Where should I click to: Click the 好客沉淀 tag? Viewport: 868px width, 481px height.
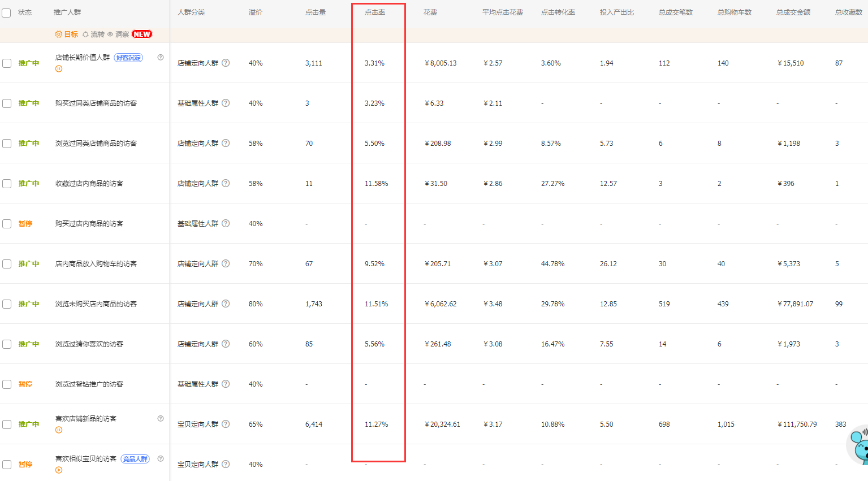click(128, 58)
